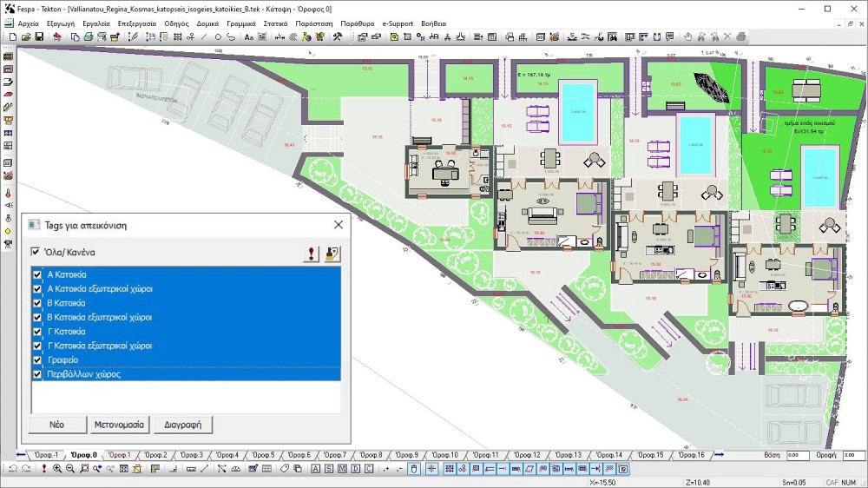
Task: Click the boxed 'A' icon in the bottom toolbar
Action: point(316,469)
